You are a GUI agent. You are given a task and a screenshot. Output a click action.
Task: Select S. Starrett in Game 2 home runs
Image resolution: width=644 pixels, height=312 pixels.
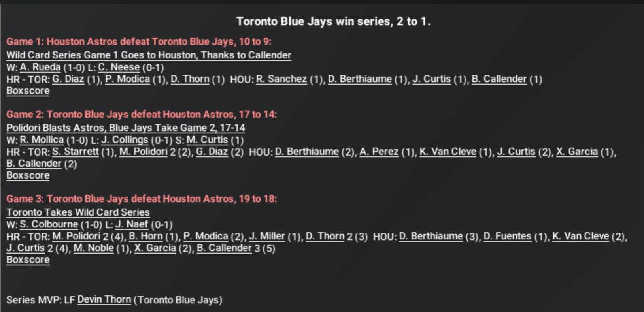tap(75, 152)
